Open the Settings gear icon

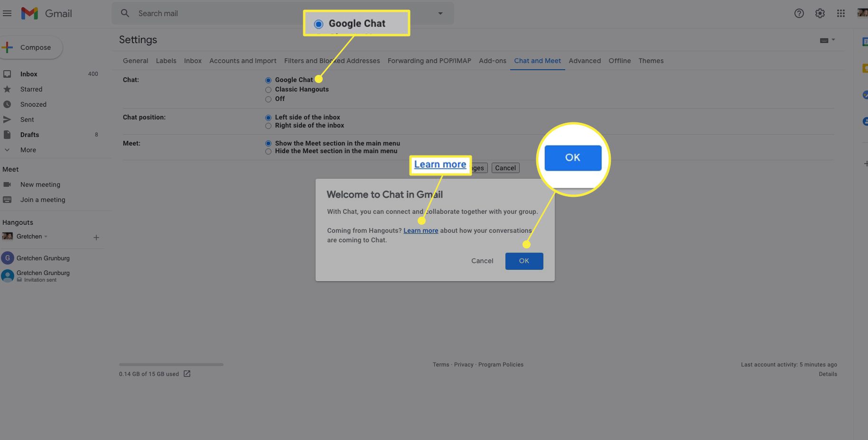(x=820, y=13)
